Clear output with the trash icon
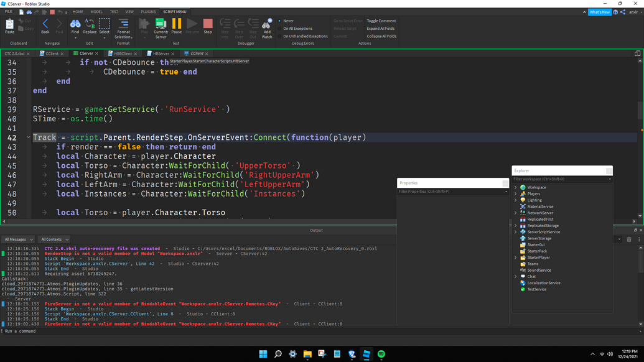Screen dimensions: 644x362 (x=629, y=239)
